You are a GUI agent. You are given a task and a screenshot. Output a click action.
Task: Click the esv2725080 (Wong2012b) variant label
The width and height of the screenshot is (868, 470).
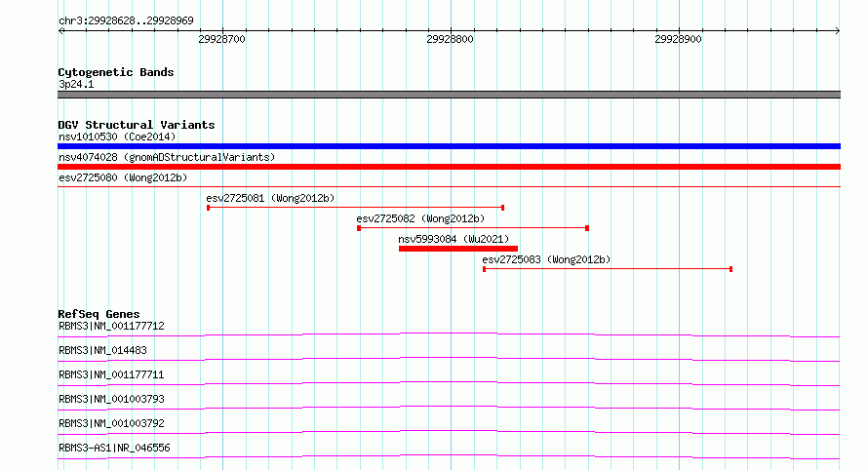pos(123,177)
